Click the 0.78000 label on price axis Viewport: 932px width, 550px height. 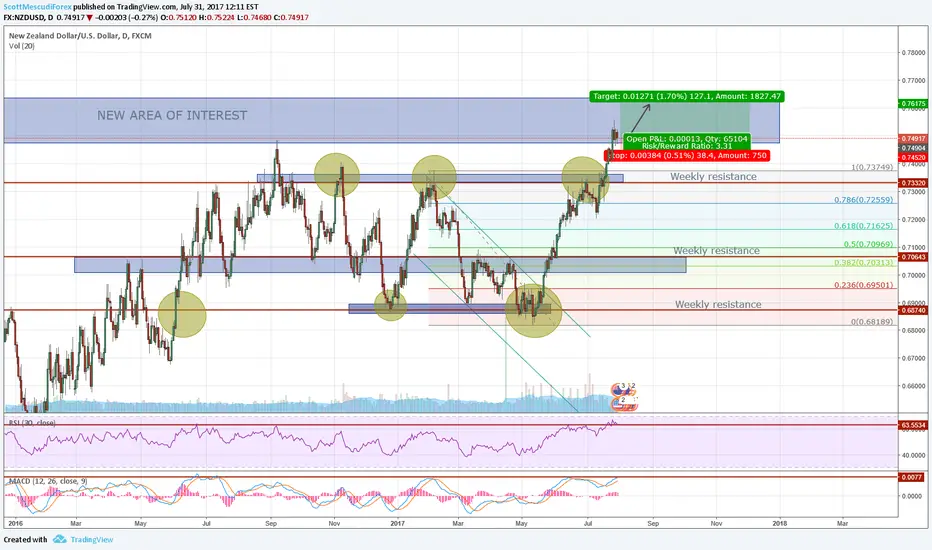point(914,53)
